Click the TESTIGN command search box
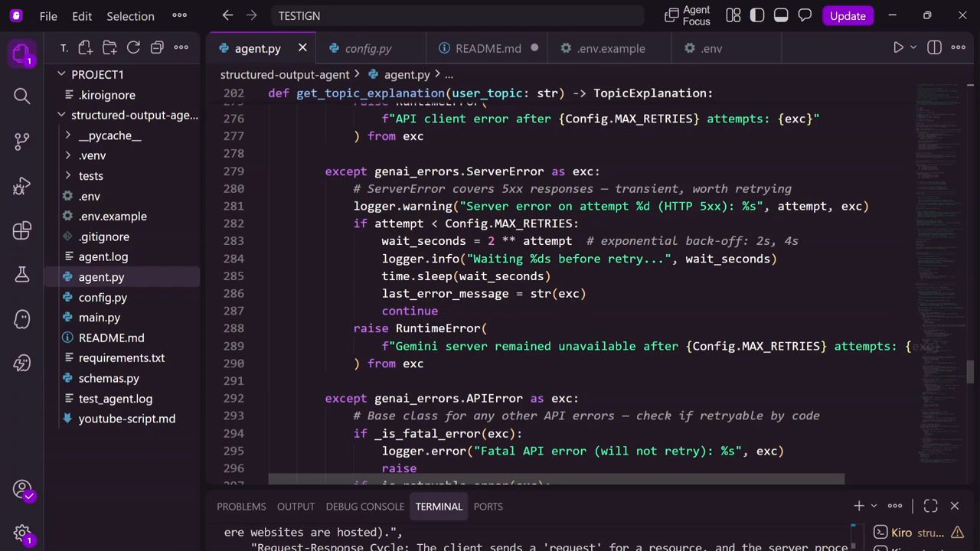 [x=457, y=15]
